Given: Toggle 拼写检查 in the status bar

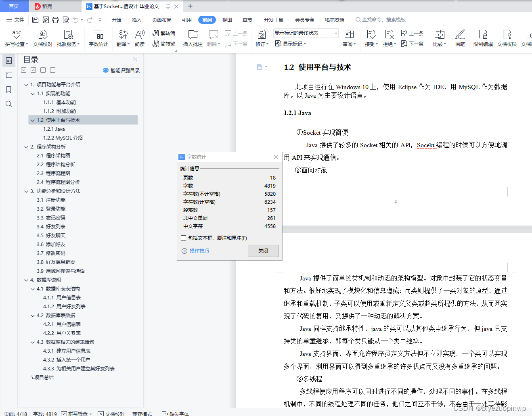Looking at the screenshot, I should tap(77, 414).
